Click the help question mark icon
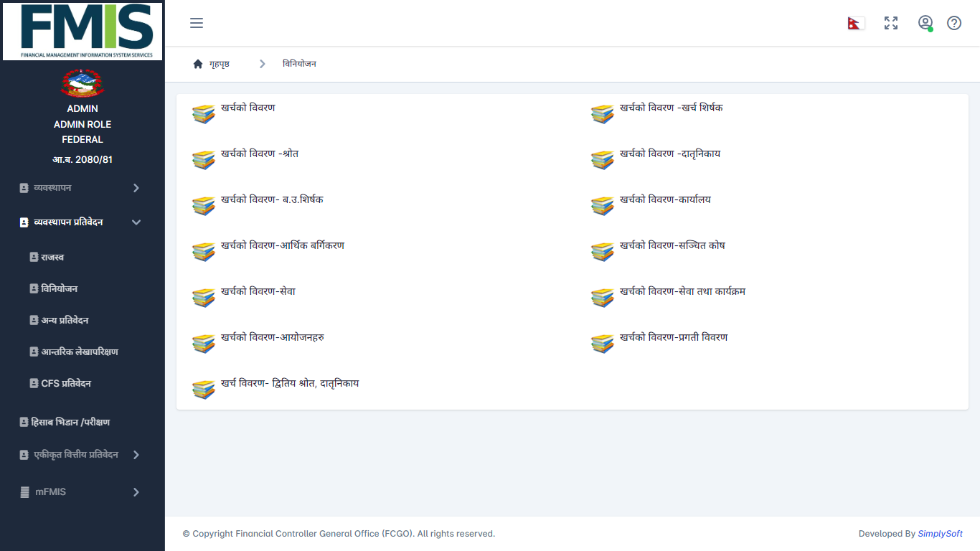This screenshot has height=551, width=980. tap(954, 23)
